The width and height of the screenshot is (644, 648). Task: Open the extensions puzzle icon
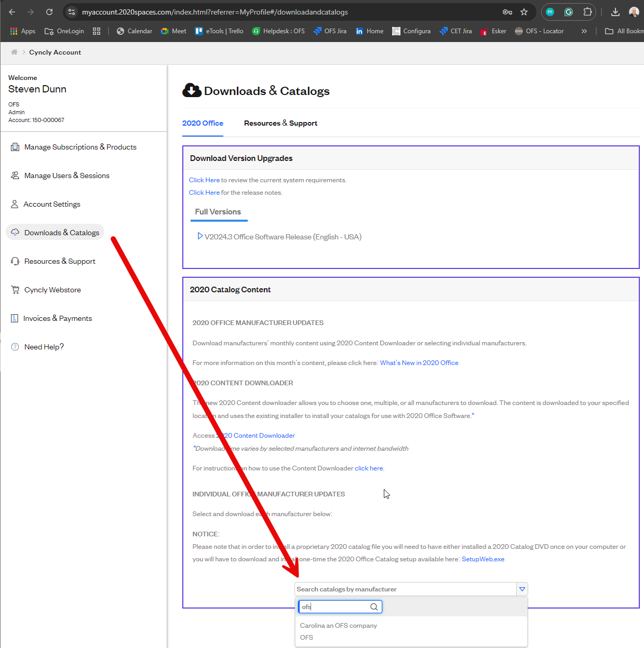(x=587, y=12)
